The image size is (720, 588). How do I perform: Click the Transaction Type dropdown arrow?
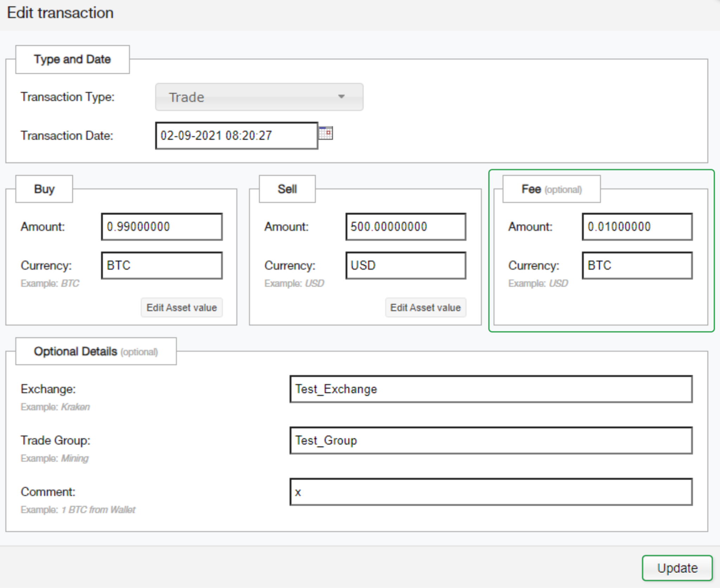point(341,97)
